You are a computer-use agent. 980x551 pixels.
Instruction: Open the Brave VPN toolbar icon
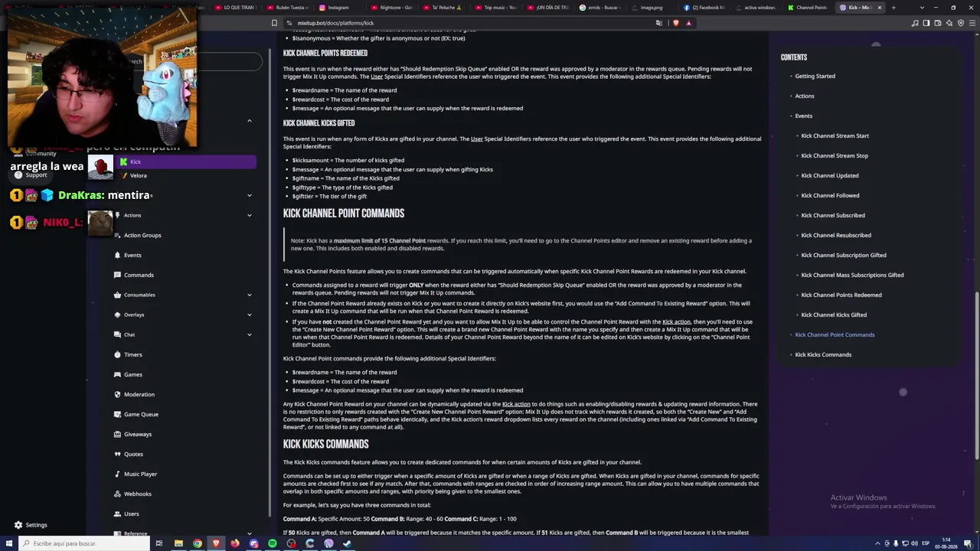click(961, 23)
